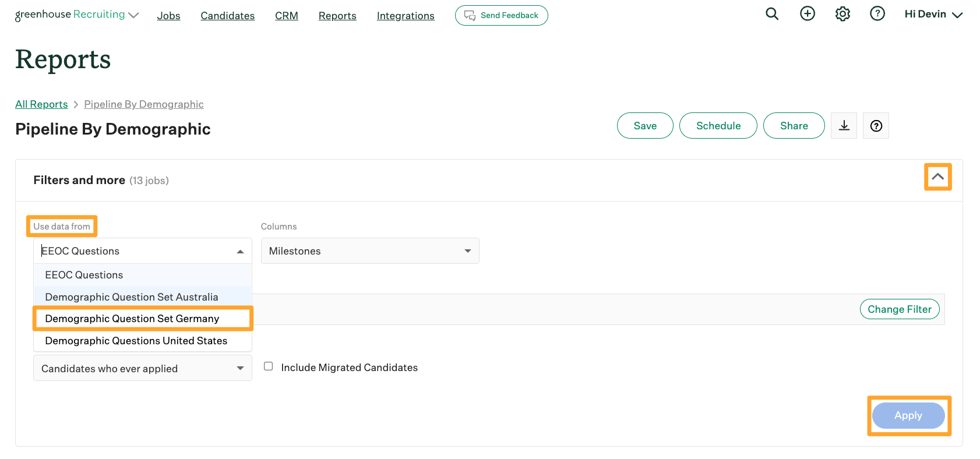Viewport: 980px width, 459px height.
Task: Expand the Greenhouse Recruiting product switcher chevron
Action: pyautogui.click(x=133, y=15)
